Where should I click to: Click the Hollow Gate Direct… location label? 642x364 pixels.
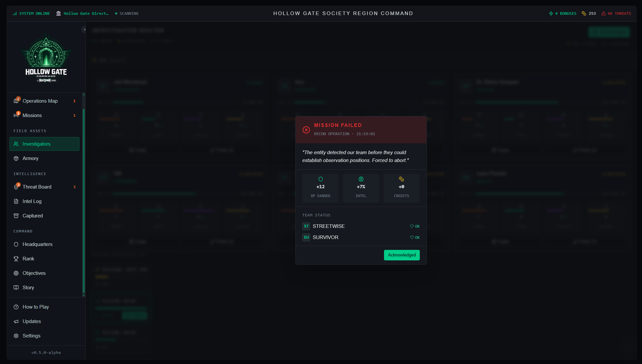pyautogui.click(x=86, y=13)
